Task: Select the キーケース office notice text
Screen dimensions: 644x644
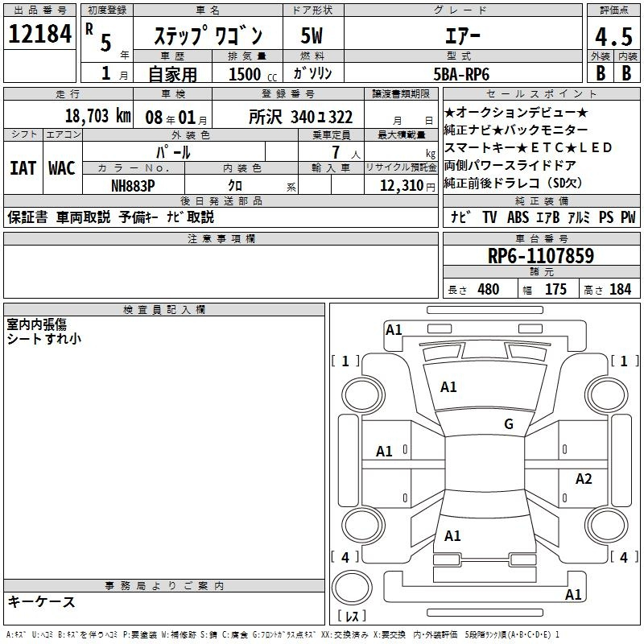Action: click(x=42, y=601)
